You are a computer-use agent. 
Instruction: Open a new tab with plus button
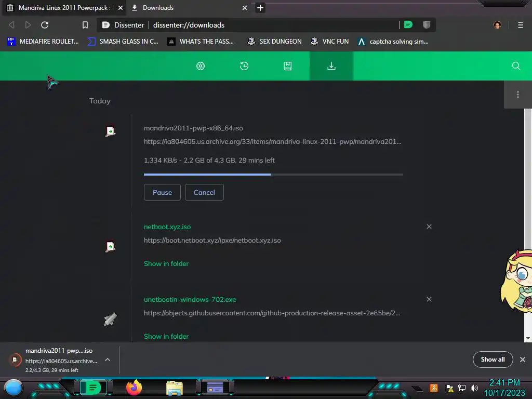tap(260, 8)
